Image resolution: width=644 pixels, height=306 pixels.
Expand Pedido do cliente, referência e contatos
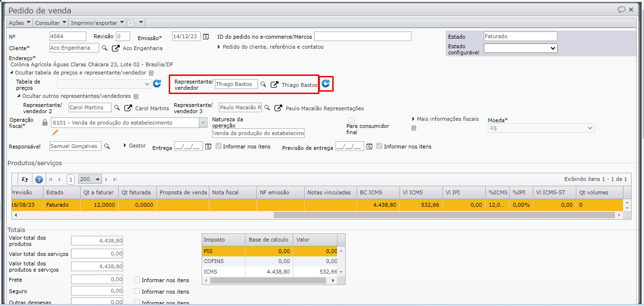270,47
